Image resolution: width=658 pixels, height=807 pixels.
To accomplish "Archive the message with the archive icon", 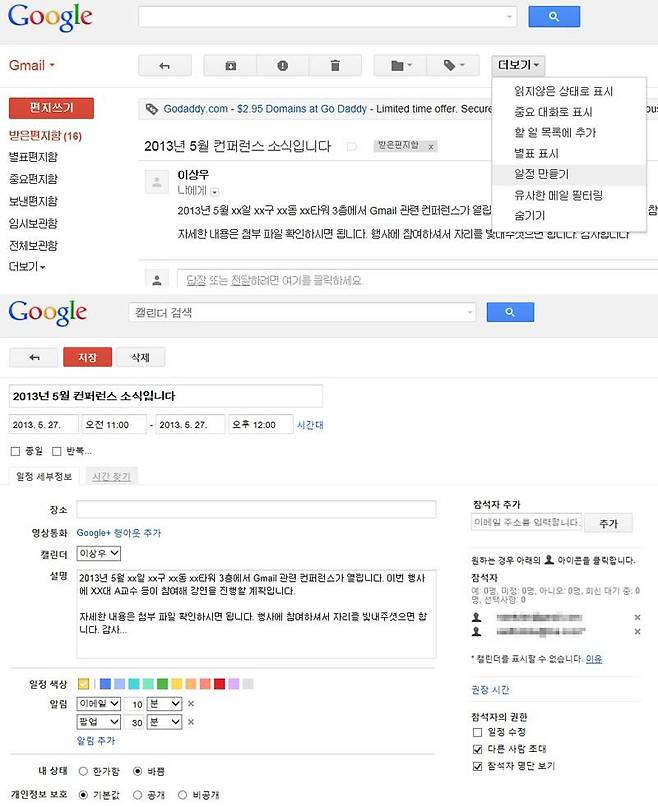I will (x=231, y=66).
